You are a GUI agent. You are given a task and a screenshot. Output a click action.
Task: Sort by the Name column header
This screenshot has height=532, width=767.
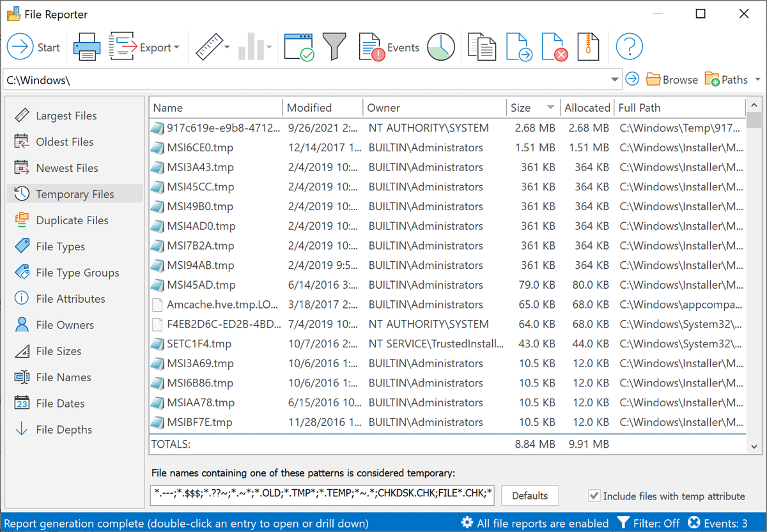coord(215,108)
